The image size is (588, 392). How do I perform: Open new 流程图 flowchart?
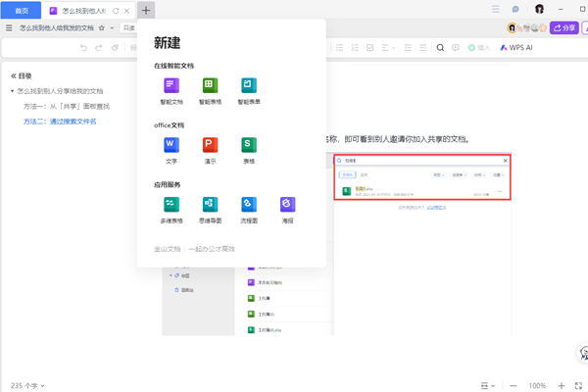point(248,208)
